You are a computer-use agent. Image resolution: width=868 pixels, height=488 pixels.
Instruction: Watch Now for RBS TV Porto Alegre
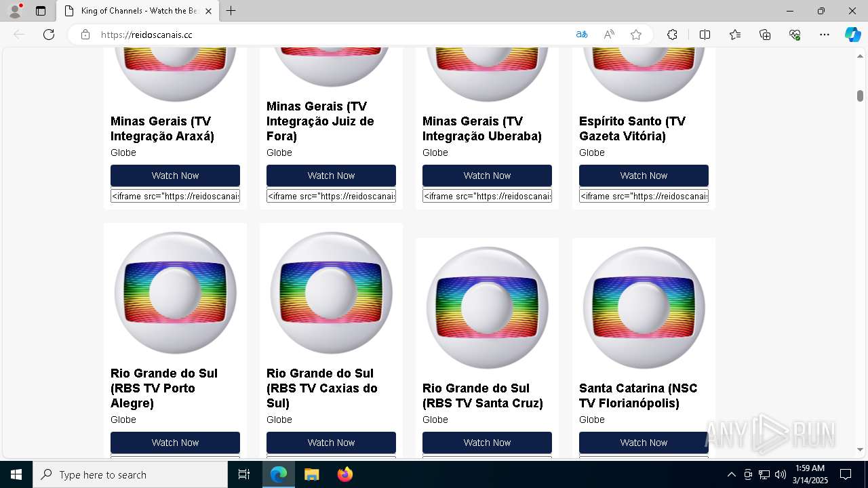175,443
